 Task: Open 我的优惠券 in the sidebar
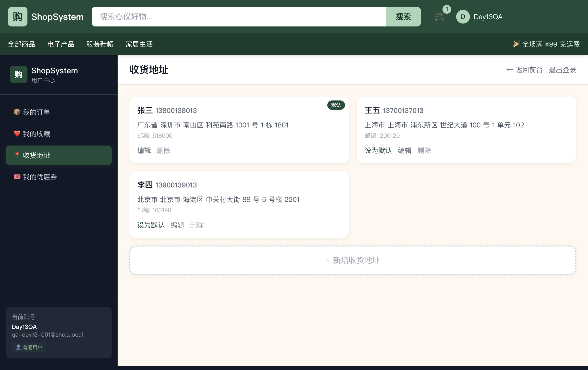tap(59, 177)
